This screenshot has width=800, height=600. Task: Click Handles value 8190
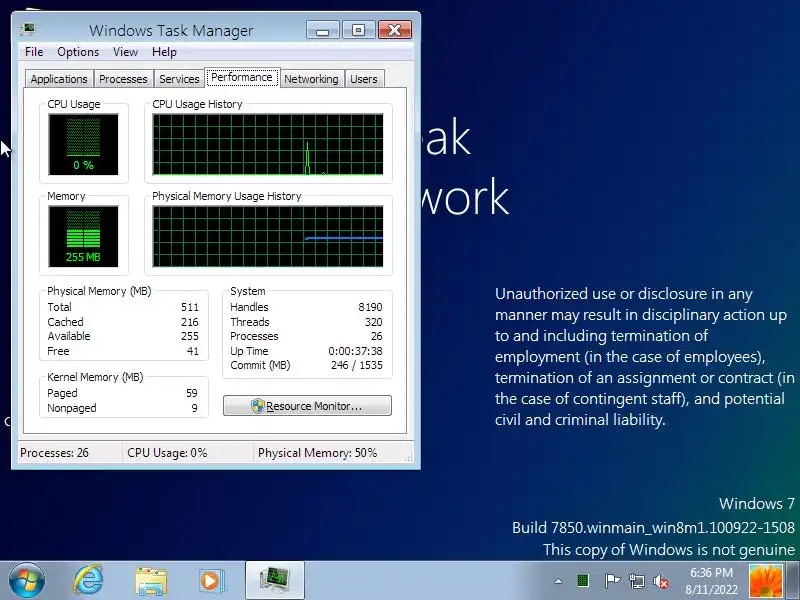pyautogui.click(x=370, y=307)
